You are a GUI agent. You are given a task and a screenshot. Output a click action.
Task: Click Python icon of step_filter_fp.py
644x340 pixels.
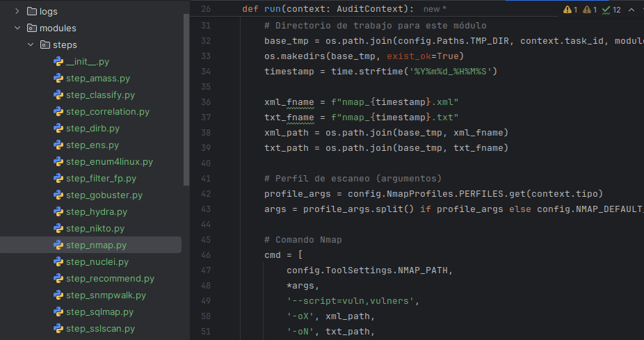pos(58,178)
